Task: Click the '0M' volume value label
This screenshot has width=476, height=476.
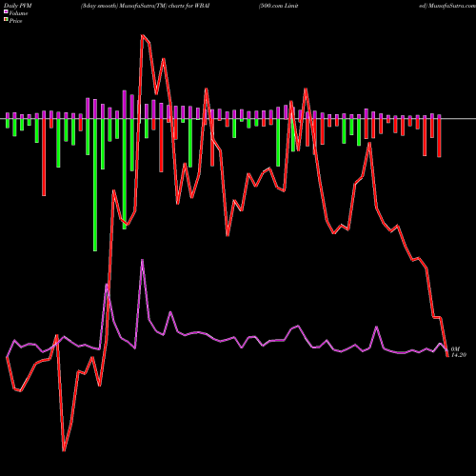Action: coord(455,349)
